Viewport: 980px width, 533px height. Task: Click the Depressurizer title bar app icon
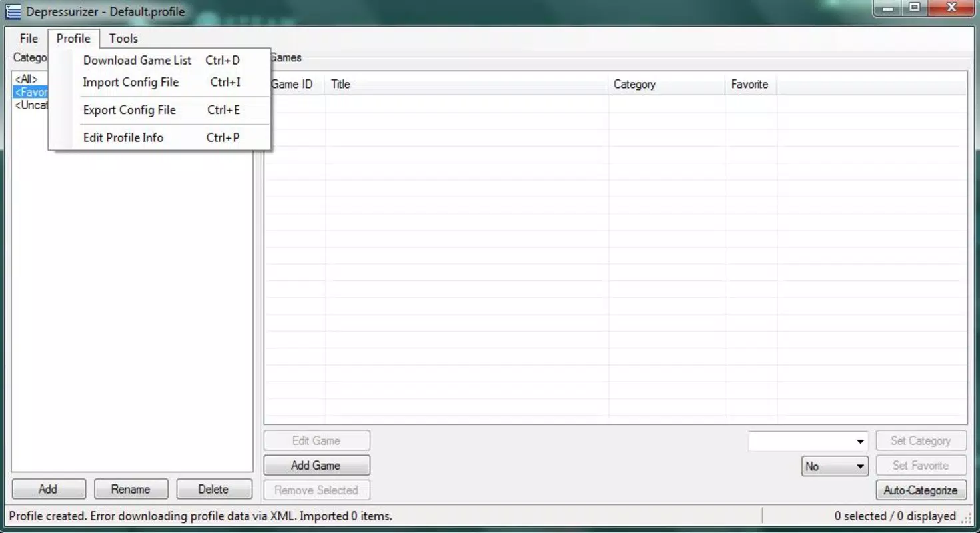pyautogui.click(x=13, y=11)
